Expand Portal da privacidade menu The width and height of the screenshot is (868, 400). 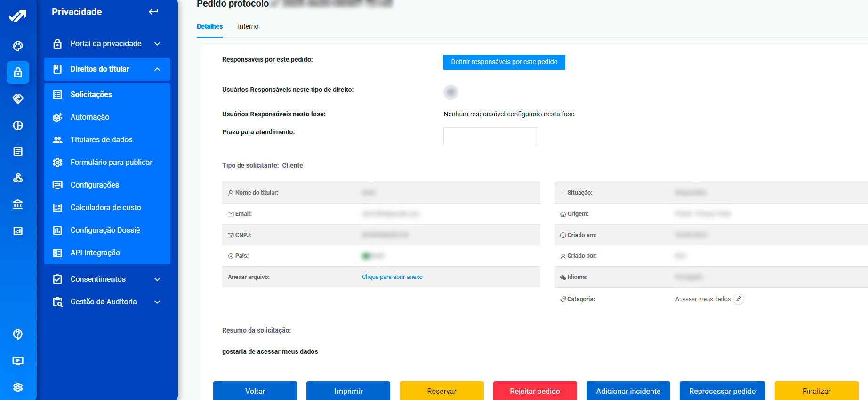(x=157, y=44)
